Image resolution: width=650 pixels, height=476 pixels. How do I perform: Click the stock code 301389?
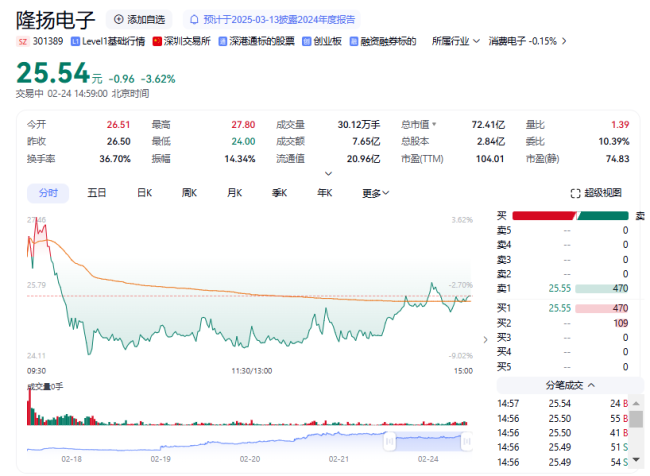(48, 41)
